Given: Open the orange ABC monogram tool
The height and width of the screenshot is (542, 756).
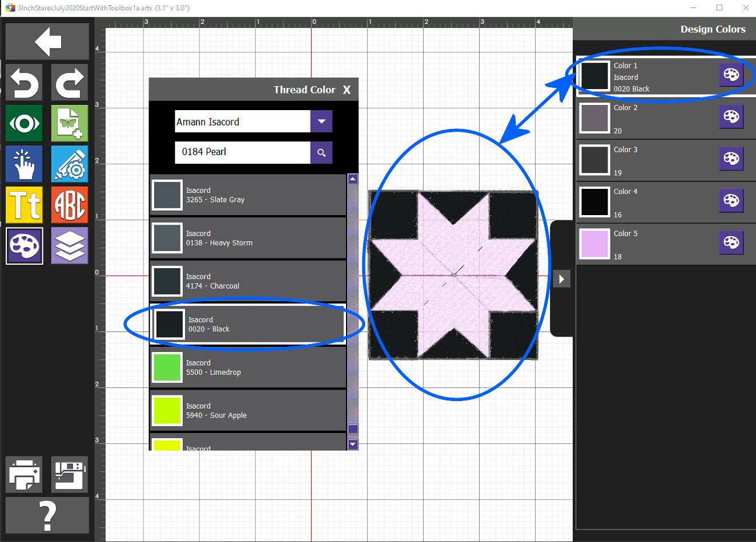Looking at the screenshot, I should [x=70, y=205].
